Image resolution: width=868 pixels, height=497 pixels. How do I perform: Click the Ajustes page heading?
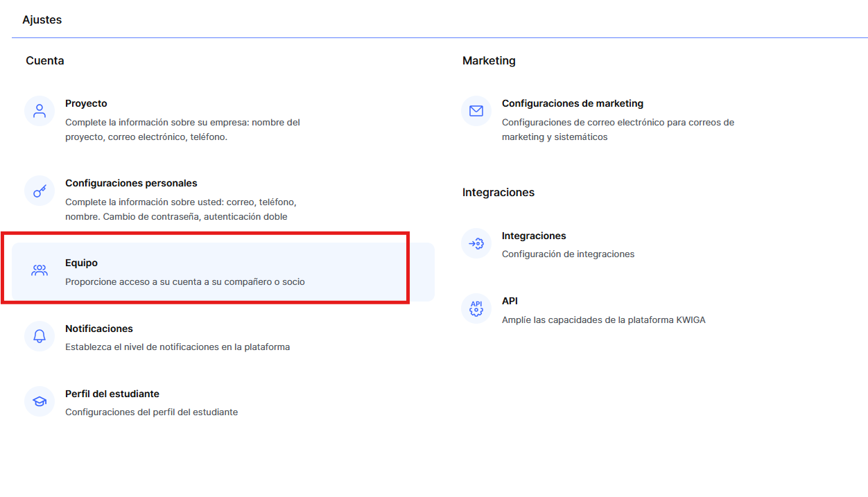coord(42,19)
